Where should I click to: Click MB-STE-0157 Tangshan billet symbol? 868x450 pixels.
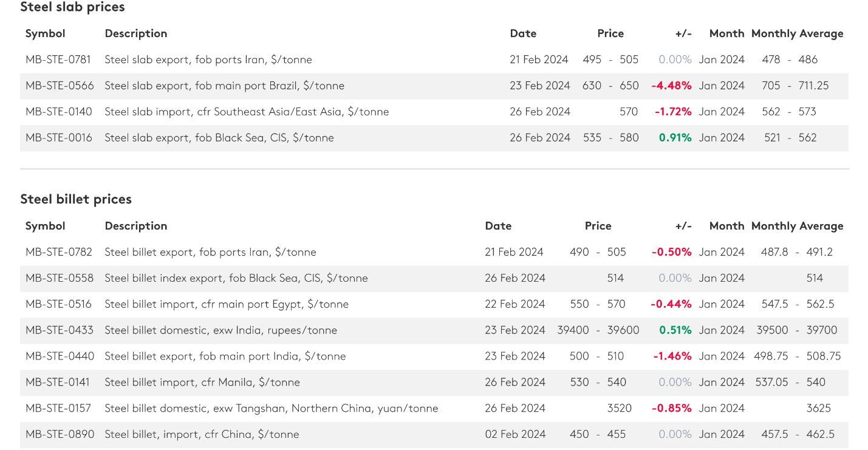(58, 408)
